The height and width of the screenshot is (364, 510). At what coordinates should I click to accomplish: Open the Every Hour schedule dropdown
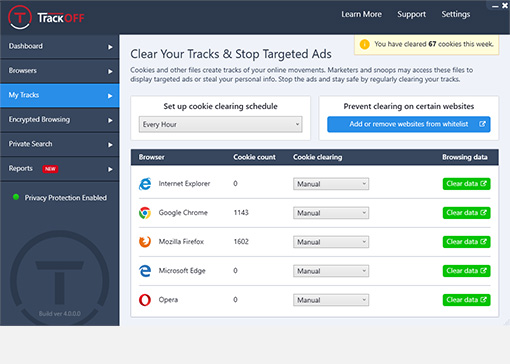[x=221, y=124]
